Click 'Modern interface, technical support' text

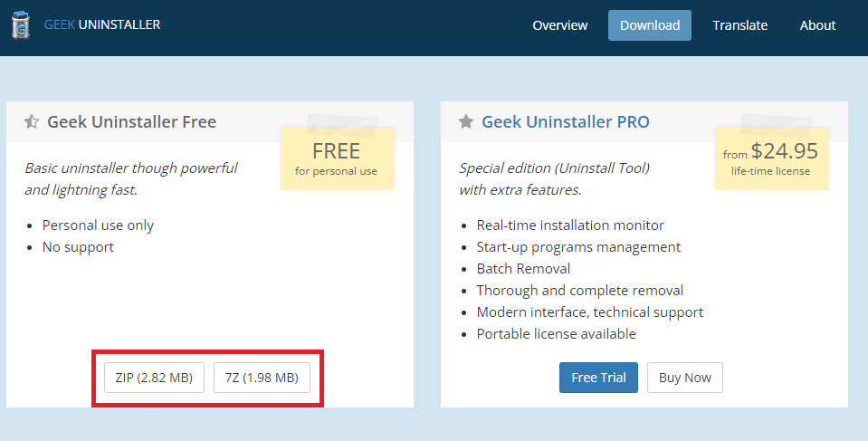(x=589, y=312)
